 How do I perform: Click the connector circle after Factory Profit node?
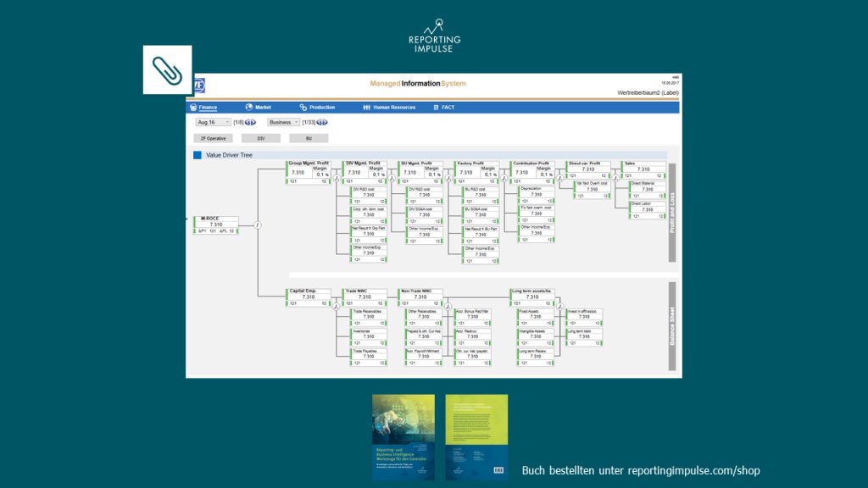coord(504,177)
